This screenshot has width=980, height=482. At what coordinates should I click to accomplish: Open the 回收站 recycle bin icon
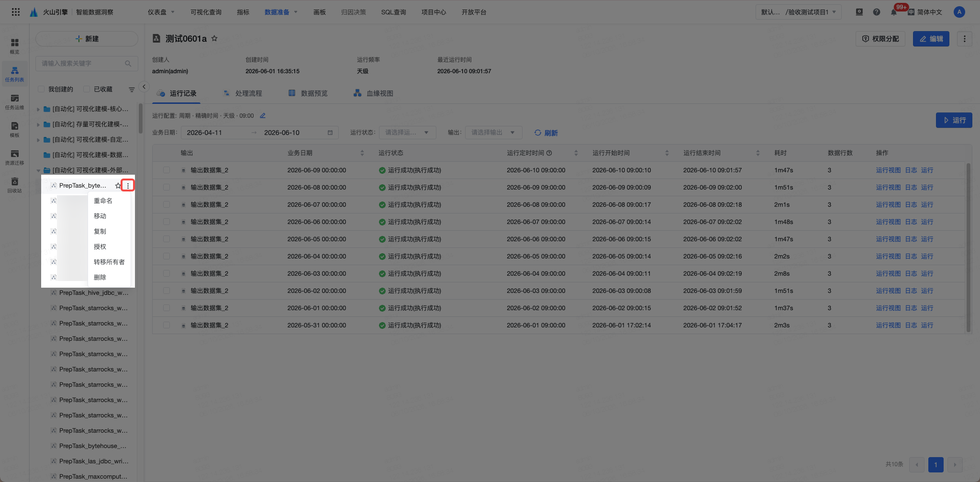point(15,185)
